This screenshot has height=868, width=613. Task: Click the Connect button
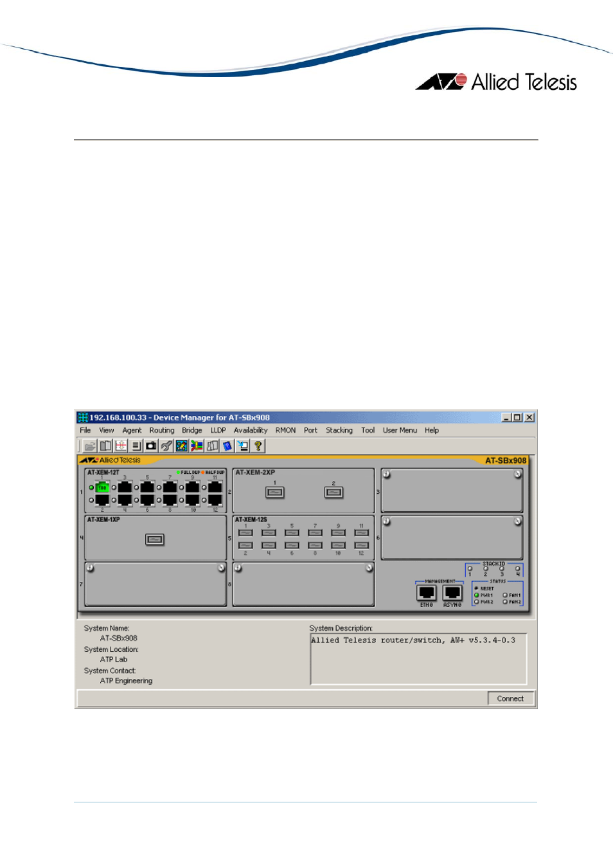[x=511, y=698]
